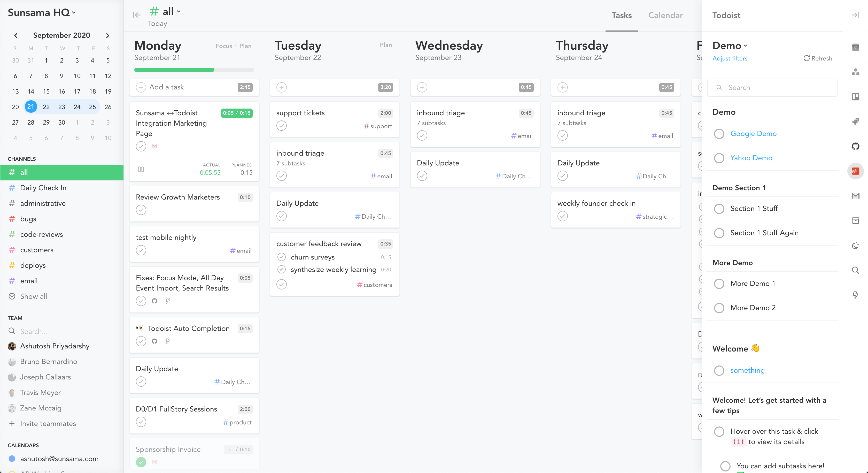Uncheck completed Sponsorship Invoice task
This screenshot has height=473, width=868.
pos(141,462)
